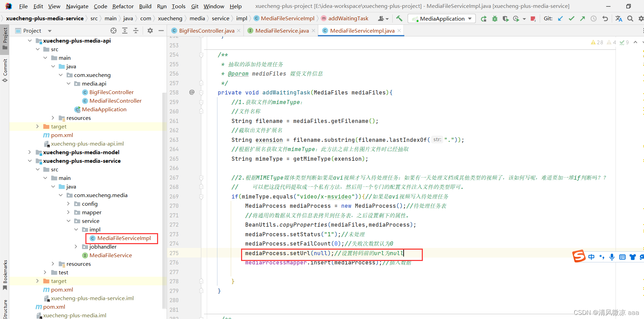Open dropdown arrow next to profiler icon
Image resolution: width=644 pixels, height=319 pixels.
coord(524,19)
